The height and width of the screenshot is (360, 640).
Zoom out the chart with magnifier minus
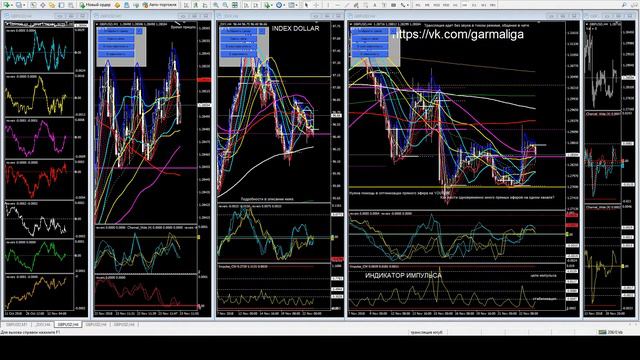pyautogui.click(x=225, y=4)
